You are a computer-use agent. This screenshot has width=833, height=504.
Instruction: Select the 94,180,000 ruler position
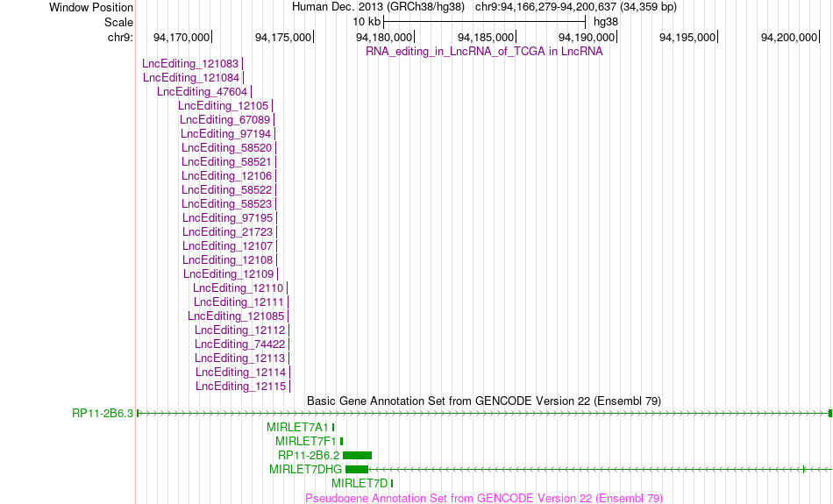pyautogui.click(x=384, y=37)
